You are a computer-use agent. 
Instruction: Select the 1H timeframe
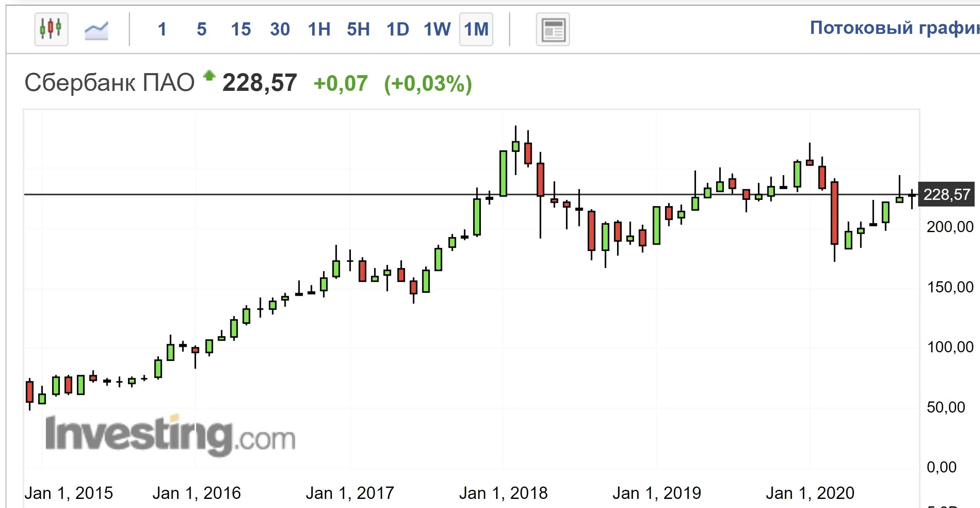coord(319,29)
